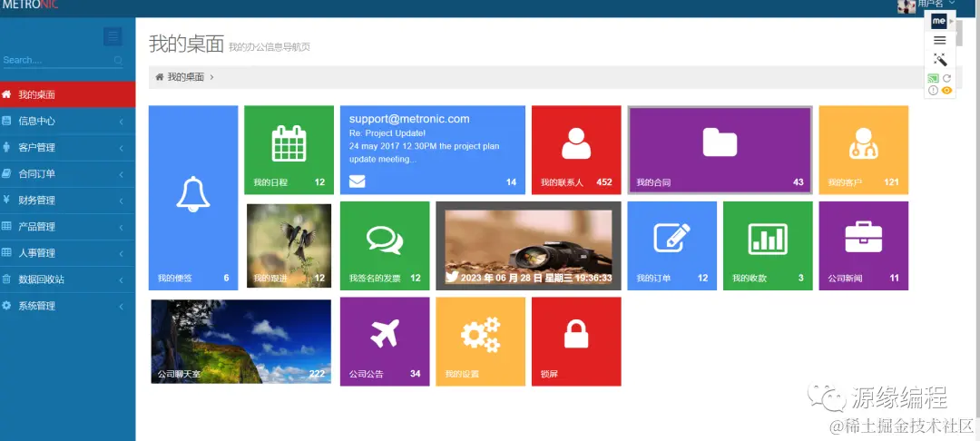
Task: Focus the sidebar Search field
Action: 63,61
